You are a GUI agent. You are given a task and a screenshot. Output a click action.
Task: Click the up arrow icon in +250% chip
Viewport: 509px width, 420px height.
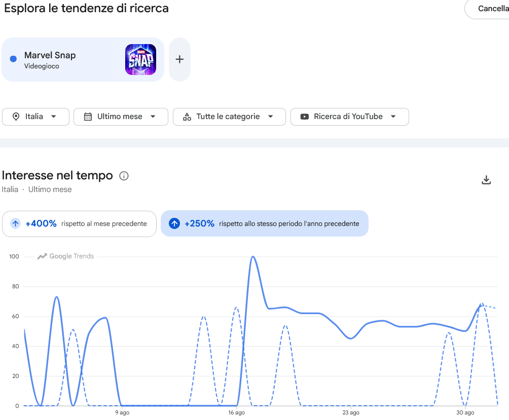(x=174, y=223)
